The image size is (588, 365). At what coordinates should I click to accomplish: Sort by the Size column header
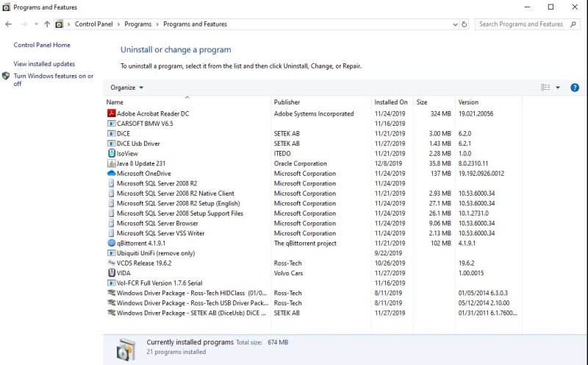[x=434, y=102]
